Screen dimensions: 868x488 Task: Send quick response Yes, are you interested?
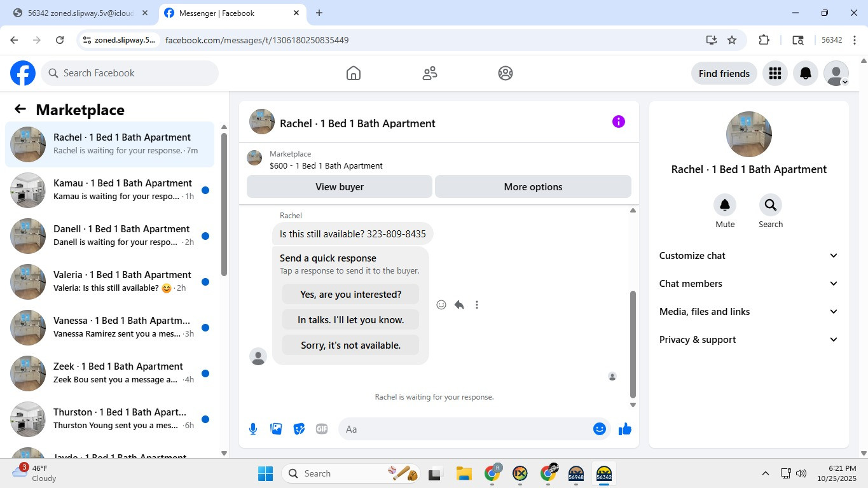coord(350,295)
